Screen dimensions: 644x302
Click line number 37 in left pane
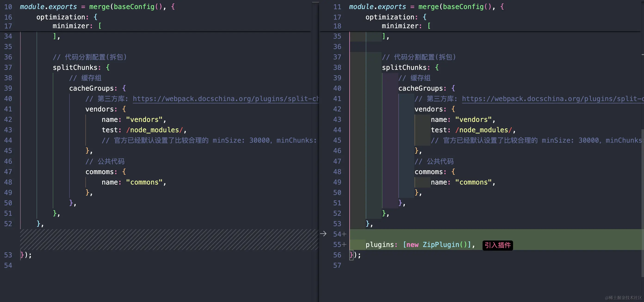pyautogui.click(x=8, y=68)
